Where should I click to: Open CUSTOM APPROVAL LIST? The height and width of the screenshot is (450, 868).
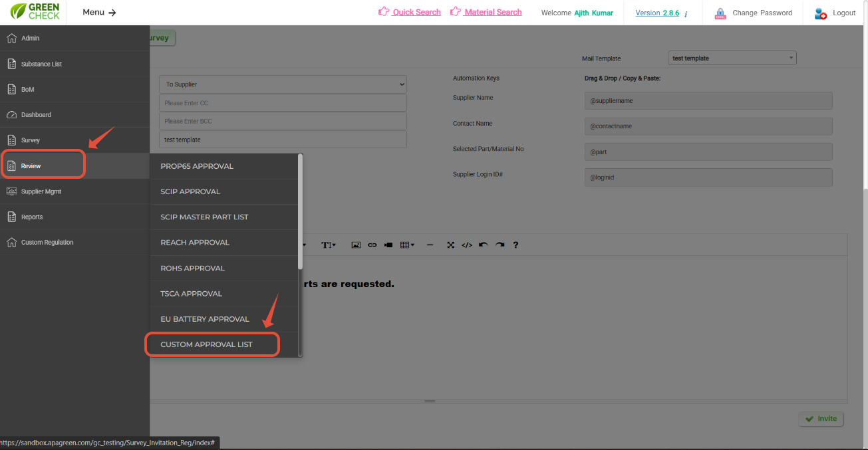click(x=224, y=344)
